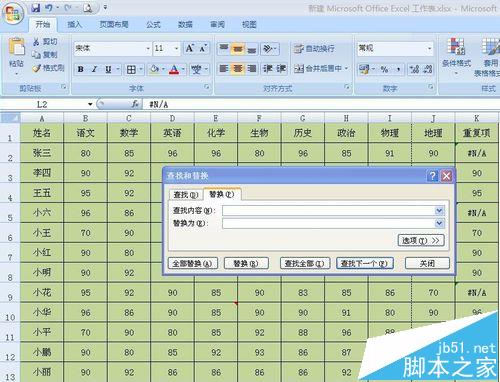Click the Replace with input field
Image resolution: width=500 pixels, height=382 pixels.
[x=329, y=223]
